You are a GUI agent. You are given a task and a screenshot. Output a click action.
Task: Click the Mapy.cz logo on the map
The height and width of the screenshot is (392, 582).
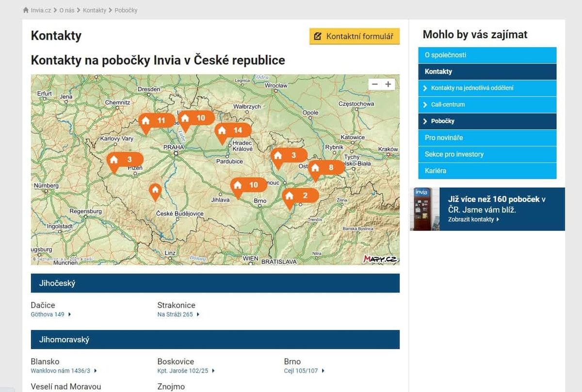point(380,259)
